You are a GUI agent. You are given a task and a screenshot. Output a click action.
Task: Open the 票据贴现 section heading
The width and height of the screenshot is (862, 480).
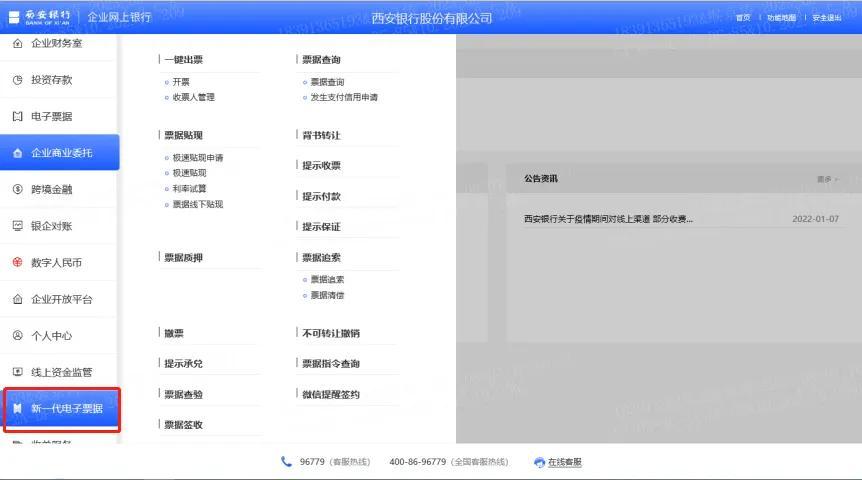184,135
